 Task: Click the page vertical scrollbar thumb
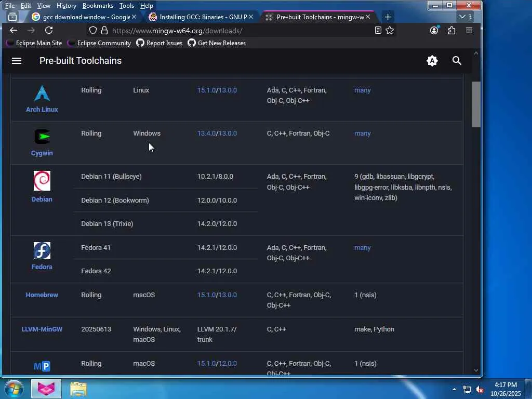476,104
